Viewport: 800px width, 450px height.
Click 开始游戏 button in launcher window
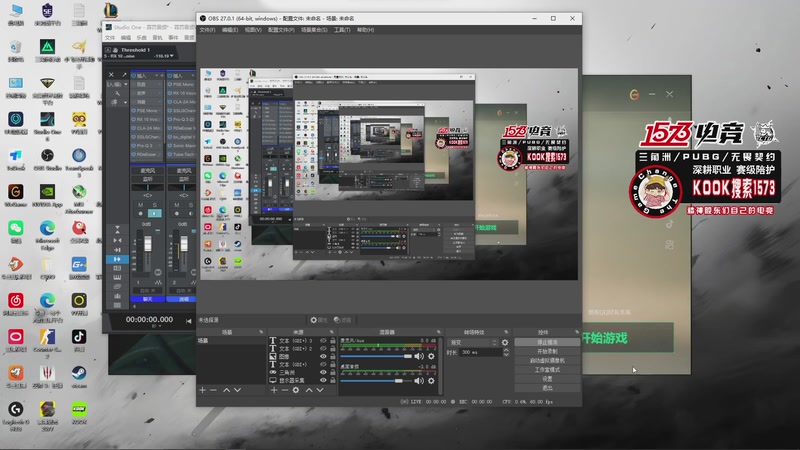pos(628,338)
